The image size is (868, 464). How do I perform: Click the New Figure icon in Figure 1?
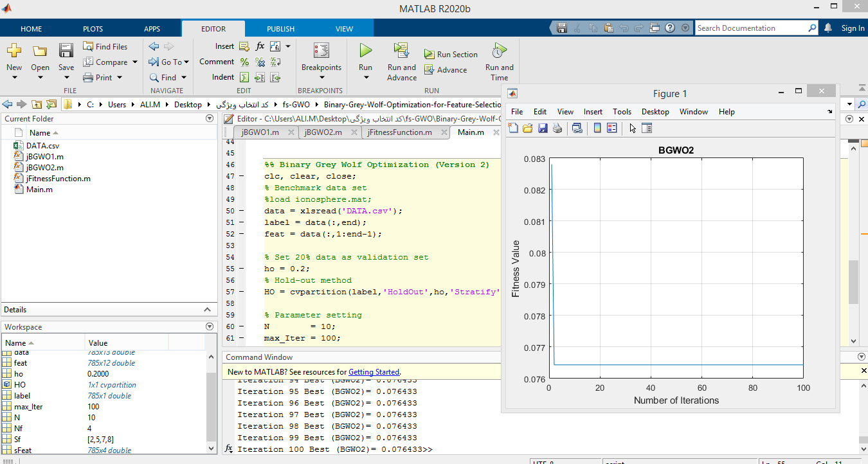coord(513,128)
